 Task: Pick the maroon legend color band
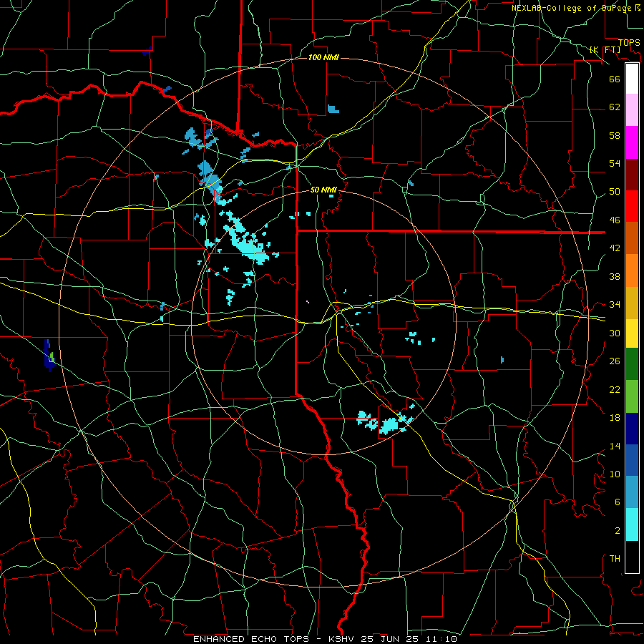[632, 174]
